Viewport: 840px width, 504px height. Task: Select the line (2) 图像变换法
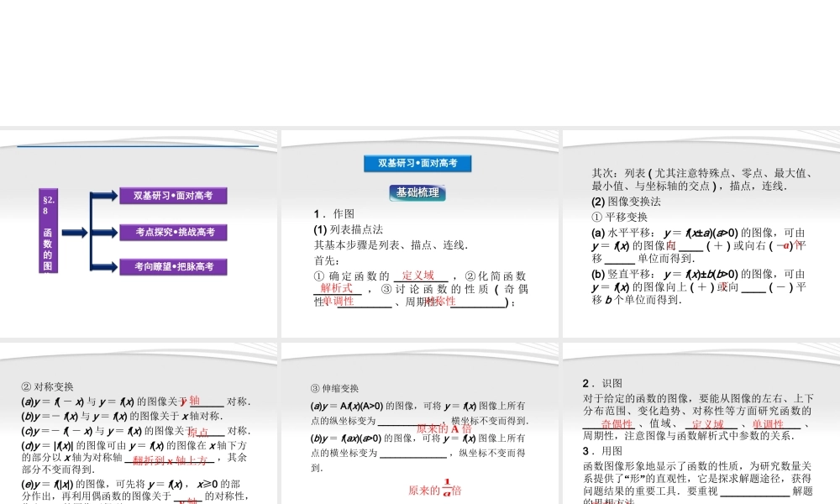pos(627,202)
